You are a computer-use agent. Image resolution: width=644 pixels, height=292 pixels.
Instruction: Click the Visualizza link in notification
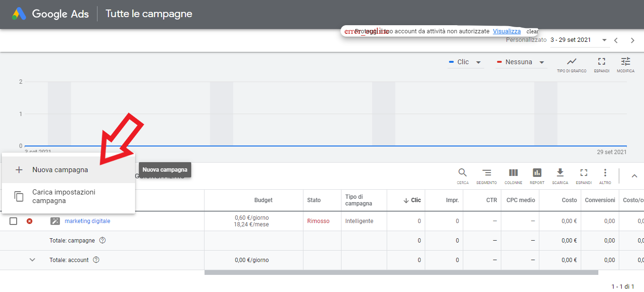507,31
